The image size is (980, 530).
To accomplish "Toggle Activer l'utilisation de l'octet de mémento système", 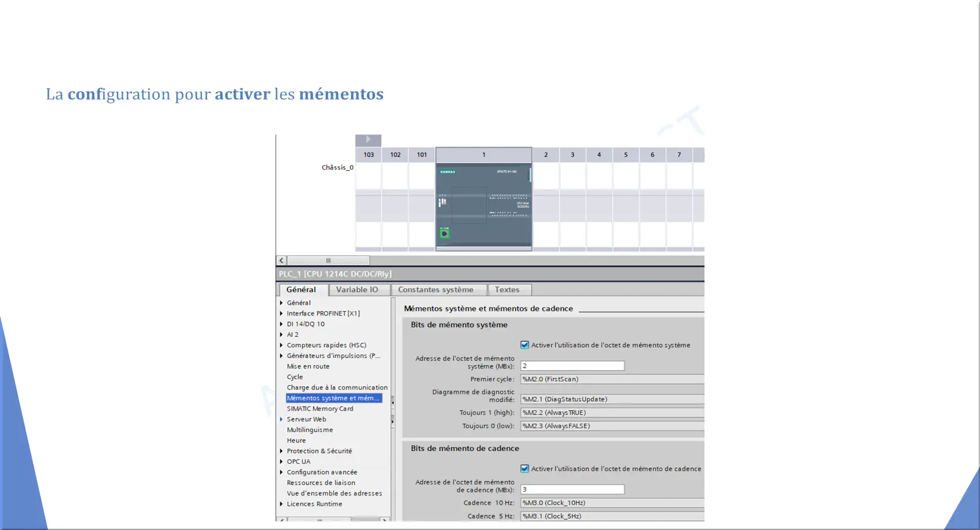I will pyautogui.click(x=525, y=345).
